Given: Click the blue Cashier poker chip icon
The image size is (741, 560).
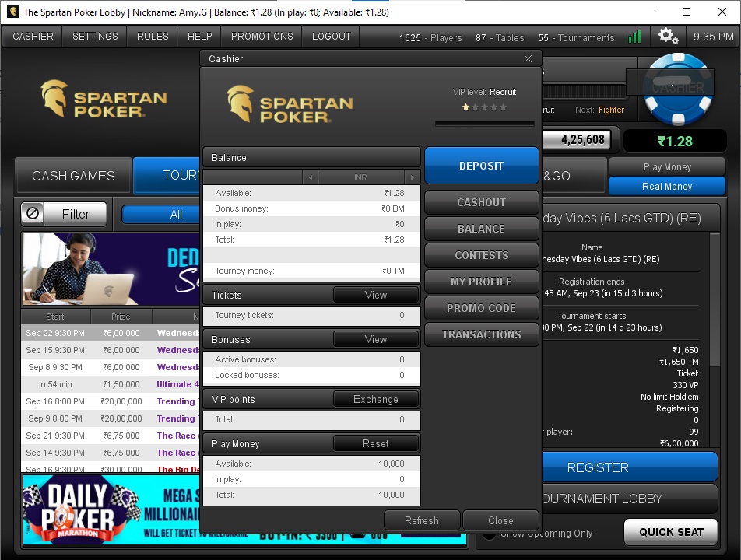Looking at the screenshot, I should click(678, 89).
